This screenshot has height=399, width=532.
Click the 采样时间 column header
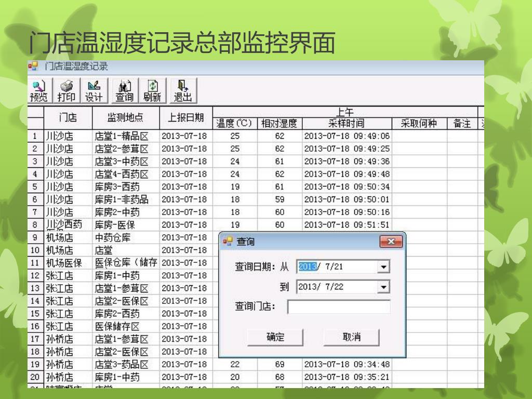coord(347,123)
